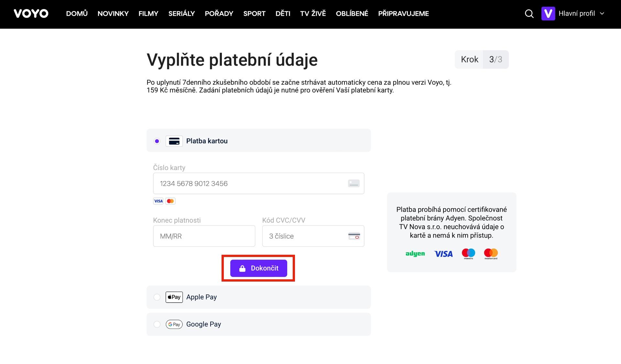Open SERIÁLY in the top navigation
Image resolution: width=621 pixels, height=364 pixels.
181,14
